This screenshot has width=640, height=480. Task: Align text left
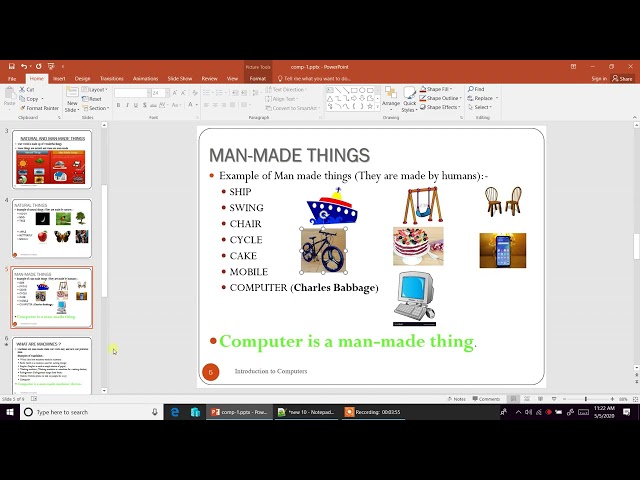(x=207, y=105)
